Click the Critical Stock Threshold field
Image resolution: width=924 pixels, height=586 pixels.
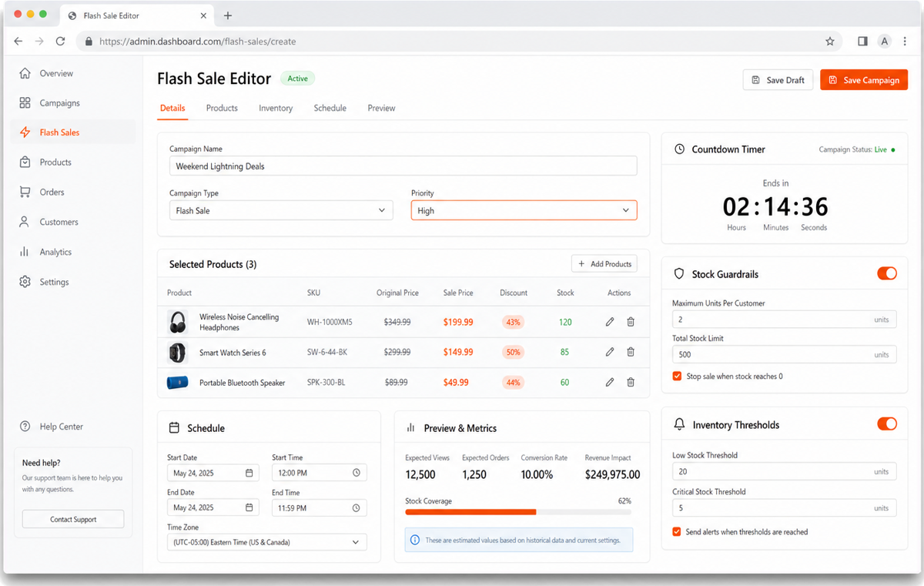(x=784, y=507)
